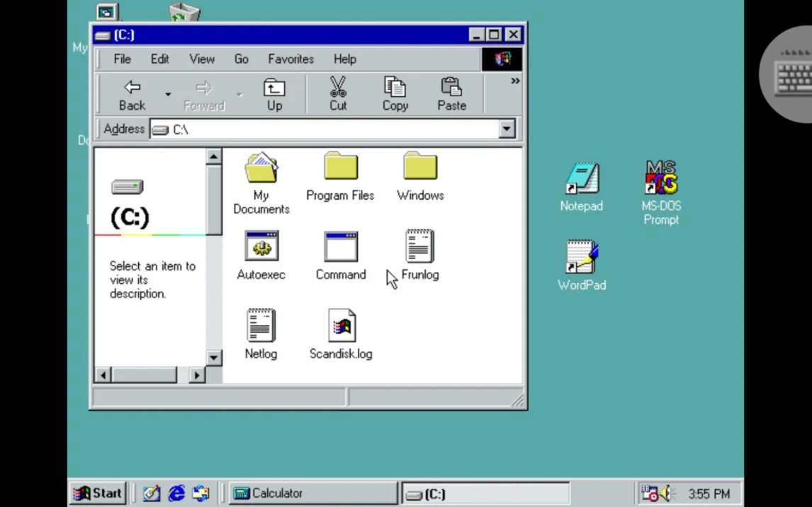Select the Autoexec batch file icon
This screenshot has width=812, height=507.
point(261,247)
